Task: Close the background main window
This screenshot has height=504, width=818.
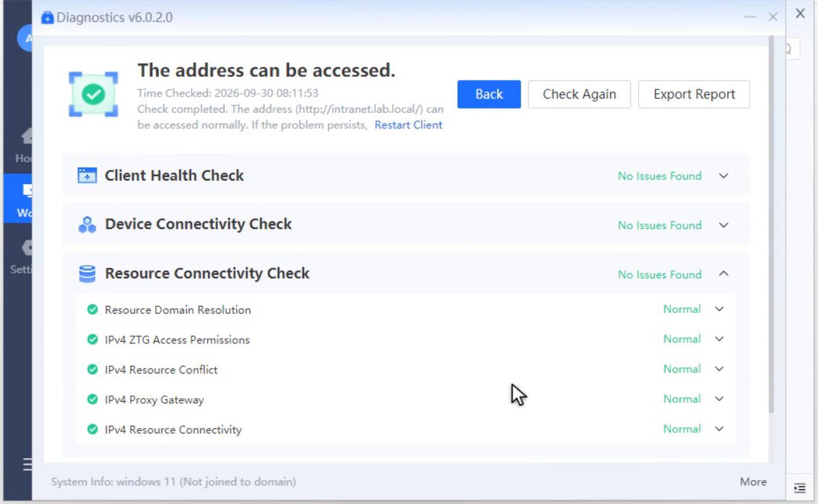Action: click(800, 13)
